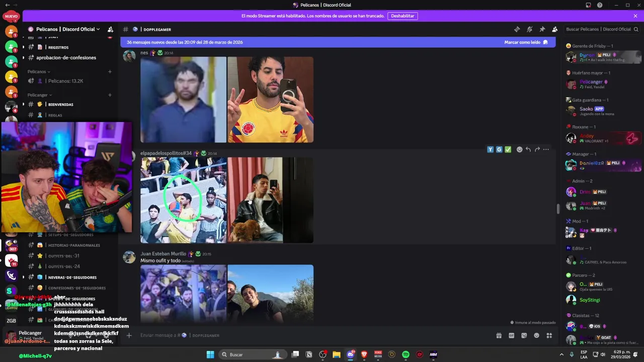The height and width of the screenshot is (362, 644).
Task: Open Notion from the taskbar
Action: (309, 354)
